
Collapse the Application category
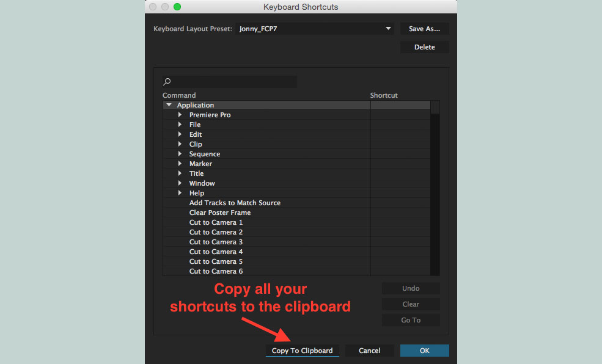(169, 104)
